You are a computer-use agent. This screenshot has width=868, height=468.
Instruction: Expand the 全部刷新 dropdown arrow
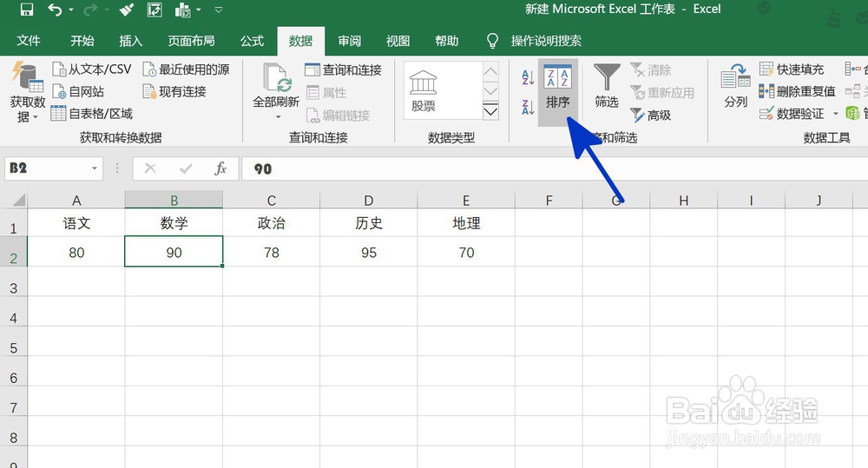(278, 117)
